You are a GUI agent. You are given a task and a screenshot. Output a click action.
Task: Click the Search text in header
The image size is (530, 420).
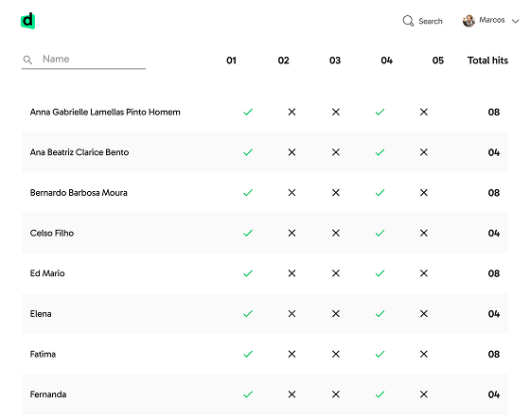[x=431, y=22]
